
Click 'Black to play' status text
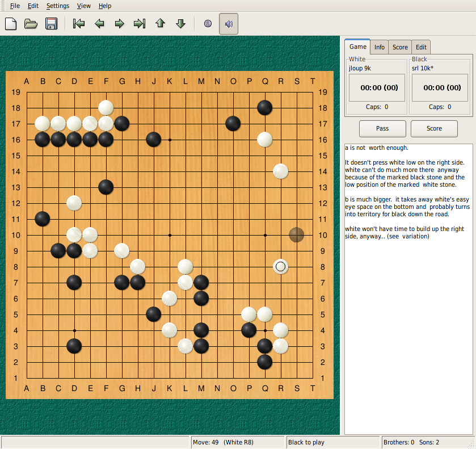306,442
